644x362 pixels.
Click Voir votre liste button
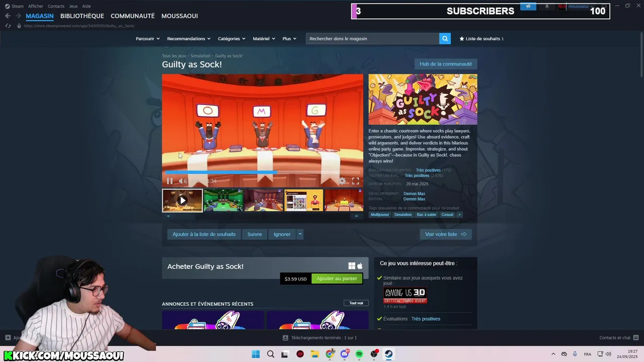(446, 234)
